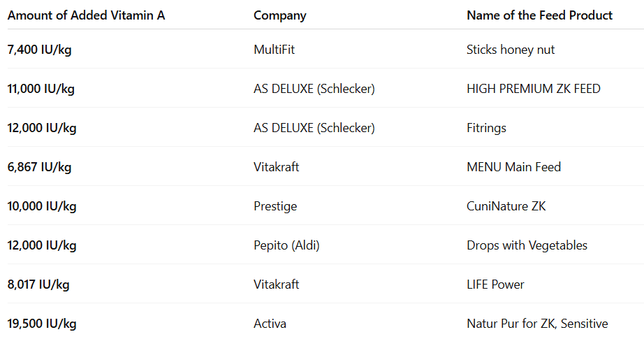
Task: Click the Pepito (Aldi) company cell
Action: [x=286, y=245]
